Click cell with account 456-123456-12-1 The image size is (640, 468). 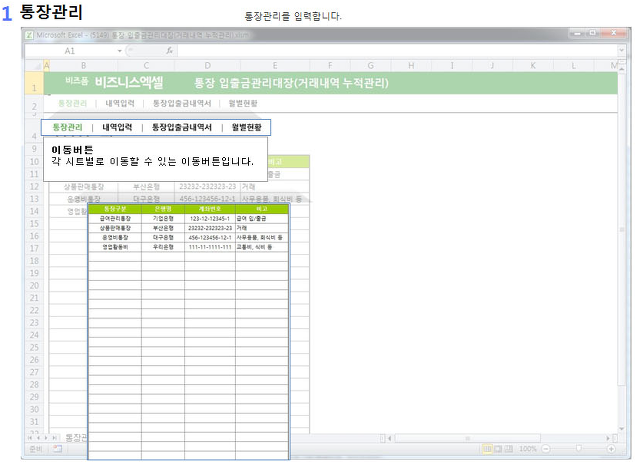click(x=207, y=199)
